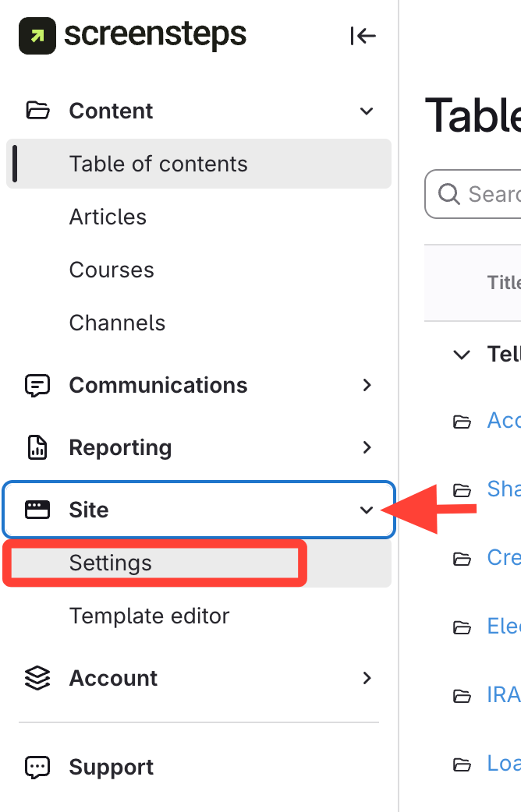Collapse the Content section chevron

coord(367,111)
